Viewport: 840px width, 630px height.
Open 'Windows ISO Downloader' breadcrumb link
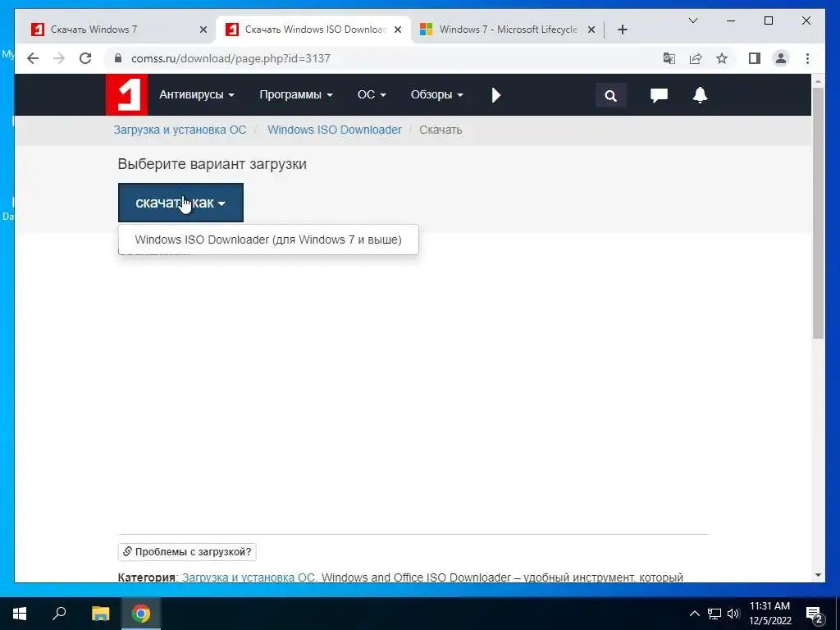tap(335, 130)
